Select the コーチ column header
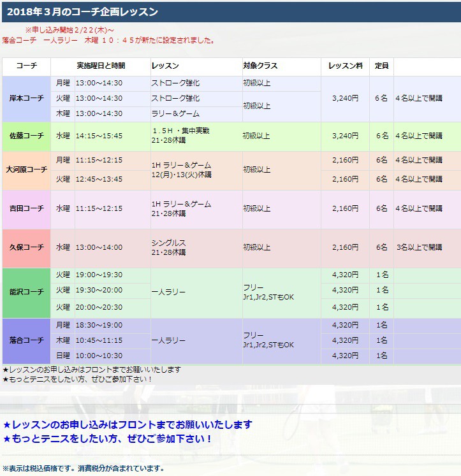Screen dimensions: 461x476 click(26, 66)
